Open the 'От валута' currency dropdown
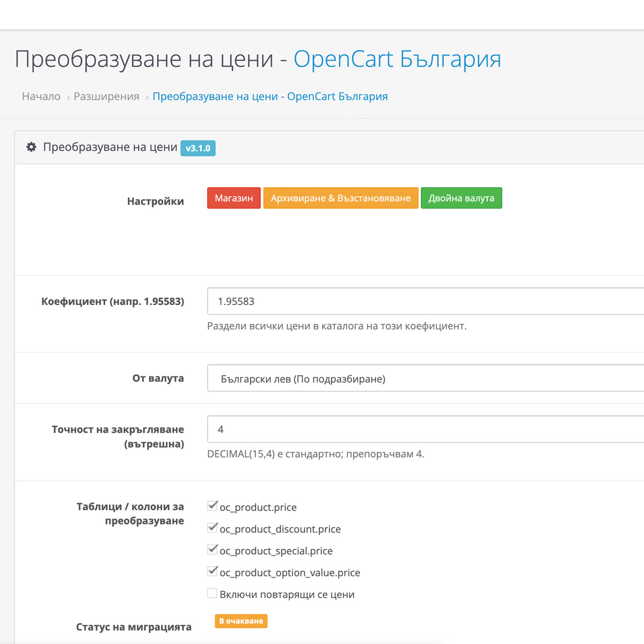The height and width of the screenshot is (644, 644). coord(425,378)
